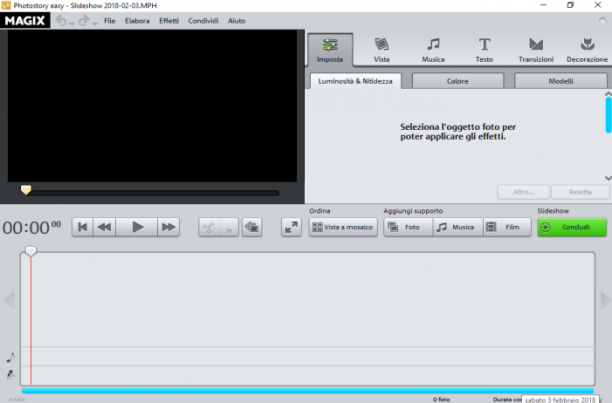Switch to Vista a mosaico
Screen dimensions: 612x403
(x=343, y=227)
